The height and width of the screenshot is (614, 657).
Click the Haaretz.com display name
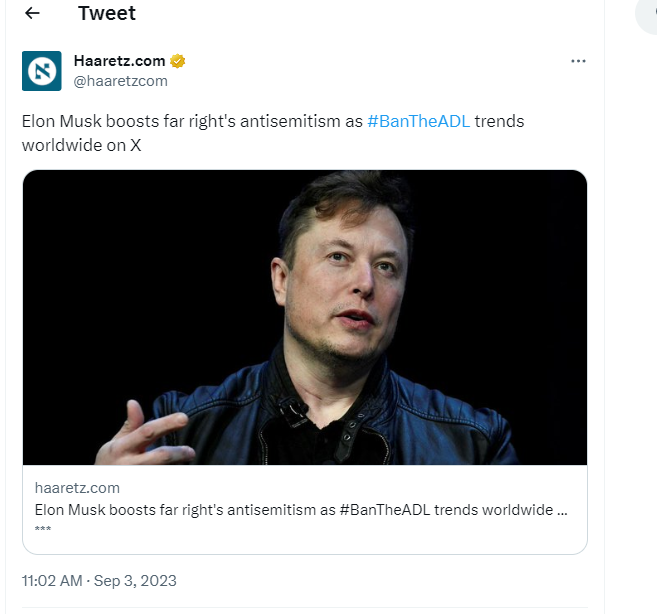tap(119, 62)
